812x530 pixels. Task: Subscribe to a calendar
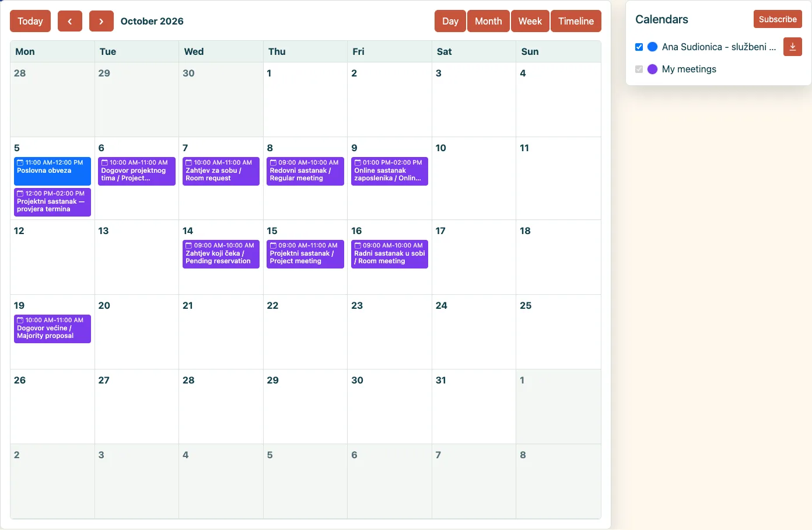pyautogui.click(x=778, y=19)
